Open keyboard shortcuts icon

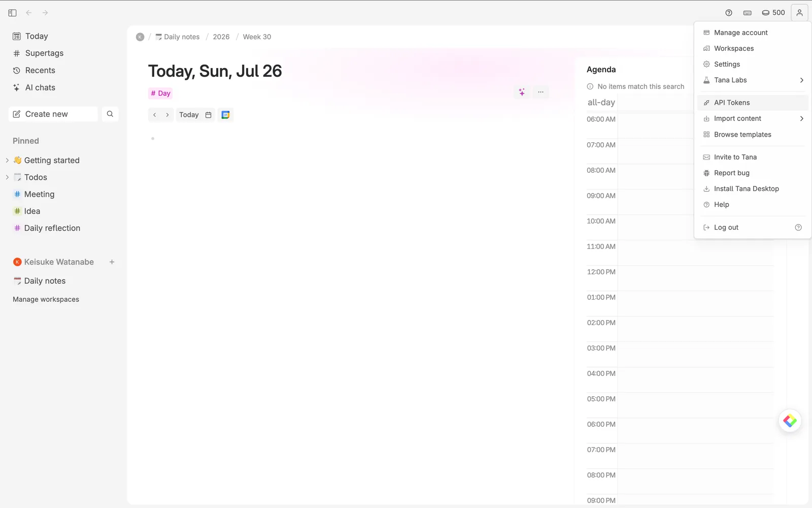coord(748,13)
